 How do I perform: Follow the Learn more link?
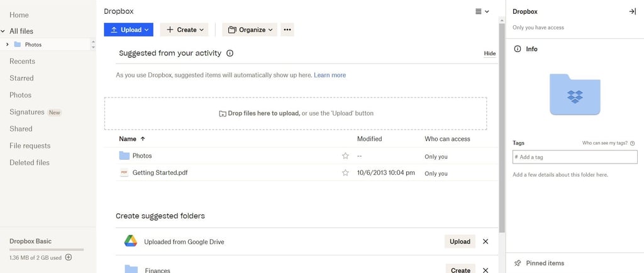330,75
